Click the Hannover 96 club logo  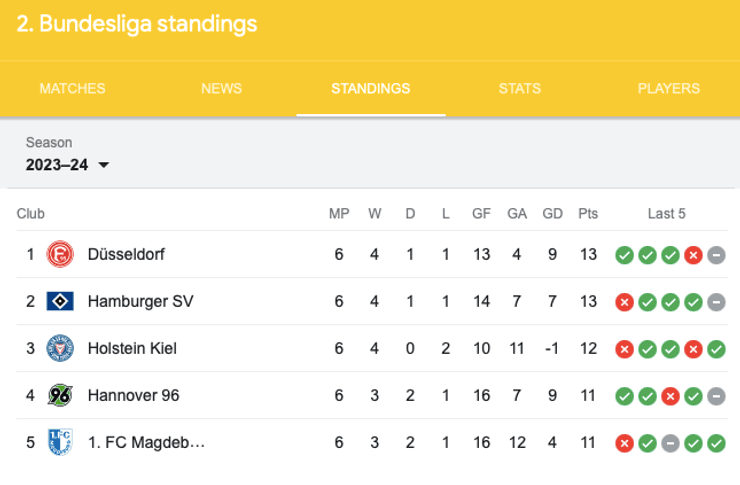coord(60,396)
